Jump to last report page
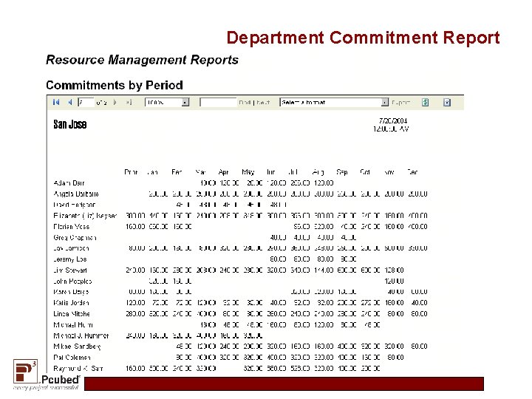Screen dimensions: 532x399 129,102
